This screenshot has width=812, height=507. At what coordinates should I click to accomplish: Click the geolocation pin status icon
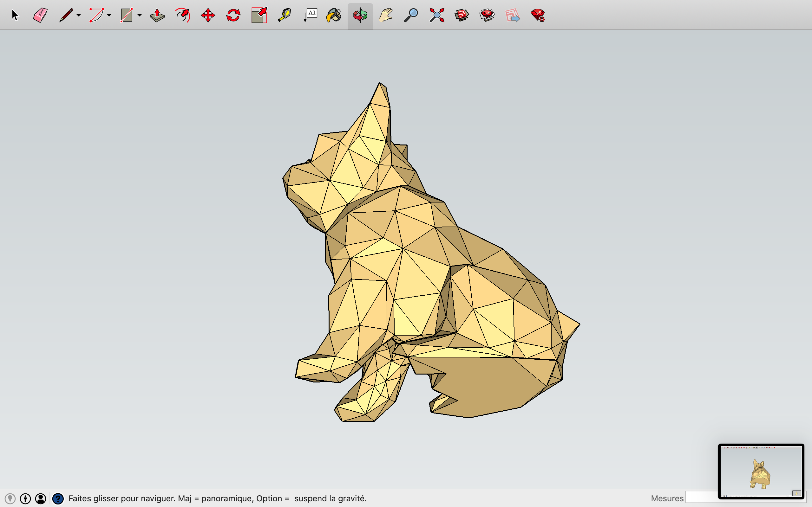(x=10, y=499)
